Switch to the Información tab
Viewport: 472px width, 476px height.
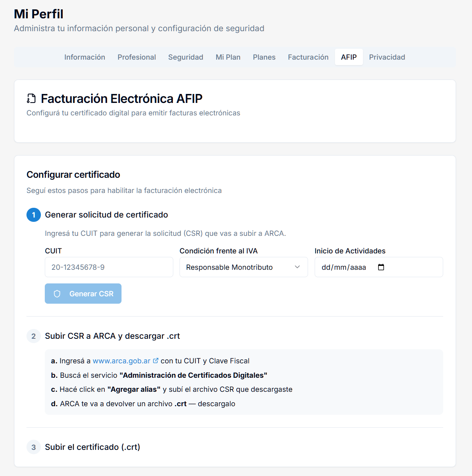pos(85,57)
